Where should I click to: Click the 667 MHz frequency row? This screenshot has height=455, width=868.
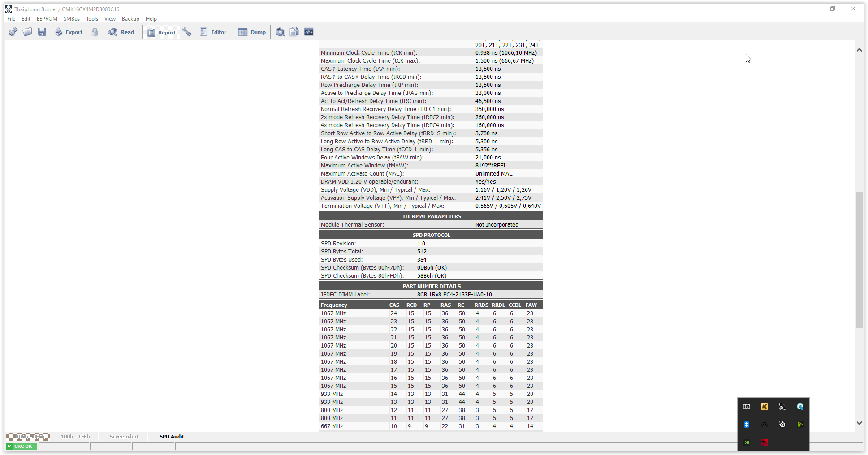tap(431, 426)
